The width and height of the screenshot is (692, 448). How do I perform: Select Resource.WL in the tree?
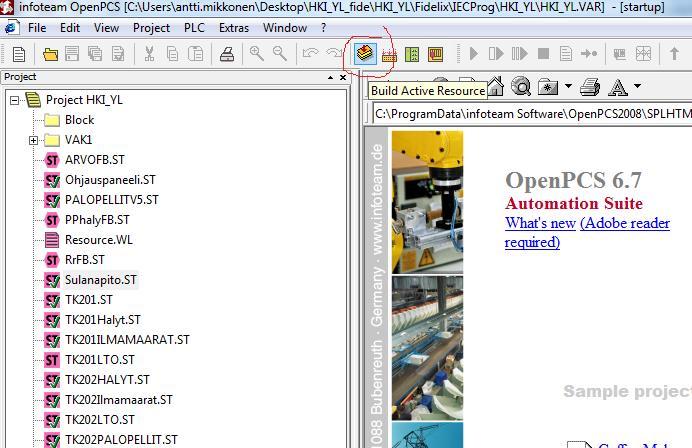tap(99, 240)
